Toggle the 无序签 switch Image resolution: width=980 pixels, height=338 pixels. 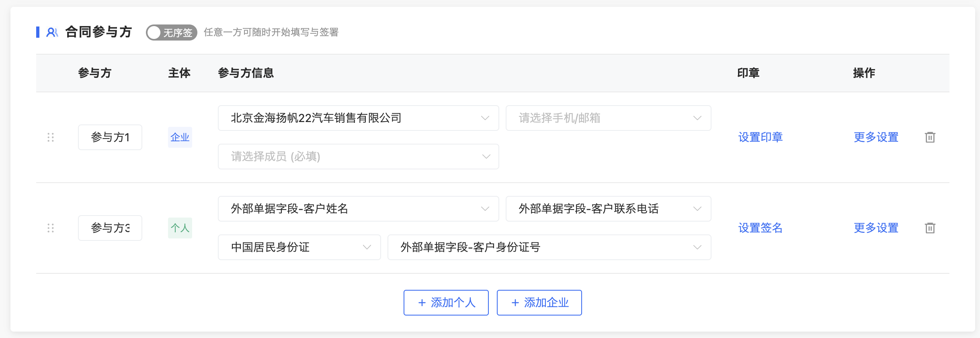(172, 33)
